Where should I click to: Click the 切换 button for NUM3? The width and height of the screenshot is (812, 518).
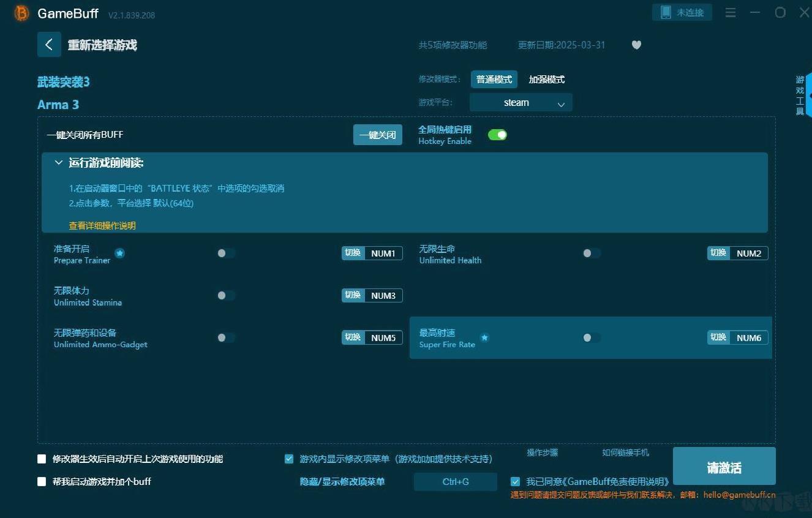pyautogui.click(x=353, y=295)
